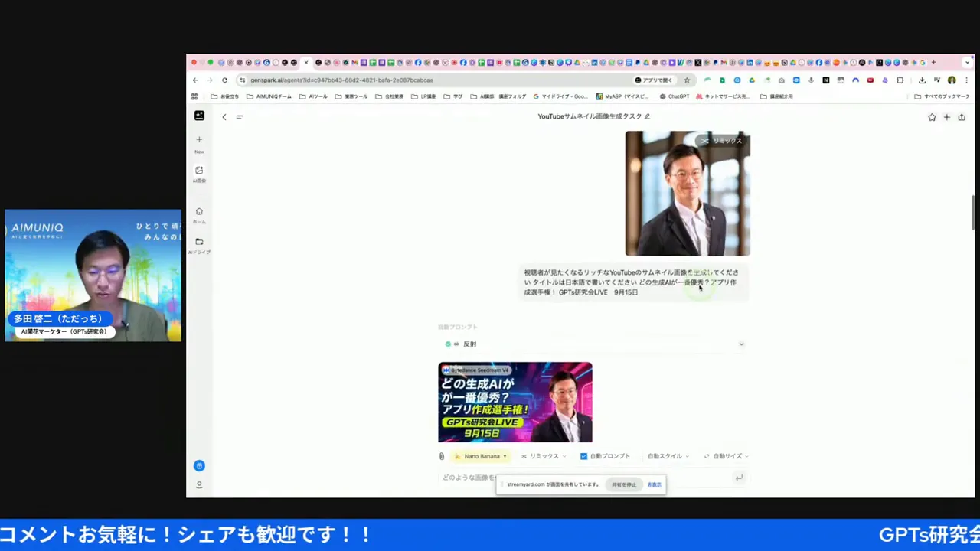Viewport: 980px width, 551px height.
Task: Attach a file with the paperclip icon
Action: 442,456
